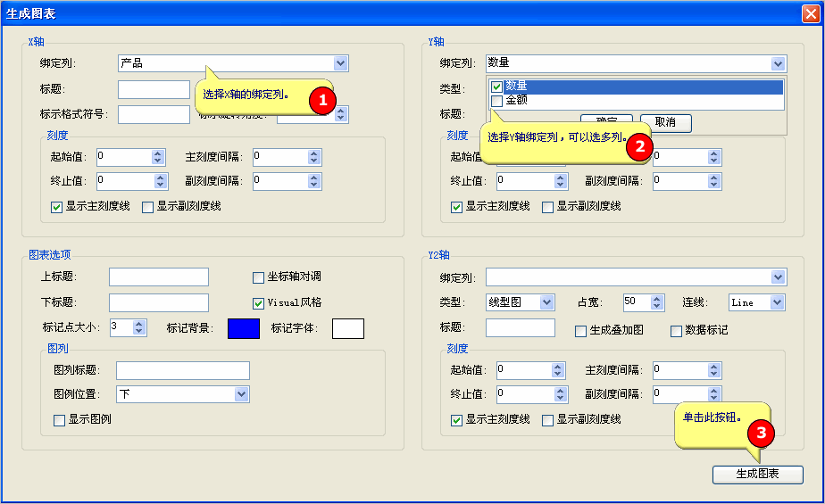Open X轴 绑定列 dropdown showing 产品
Viewport: 825px width, 504px height.
pos(340,63)
